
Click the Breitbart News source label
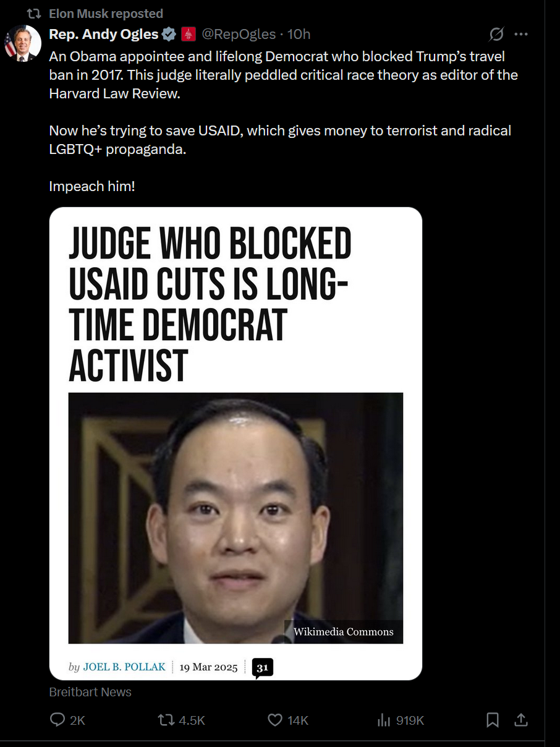pyautogui.click(x=90, y=692)
